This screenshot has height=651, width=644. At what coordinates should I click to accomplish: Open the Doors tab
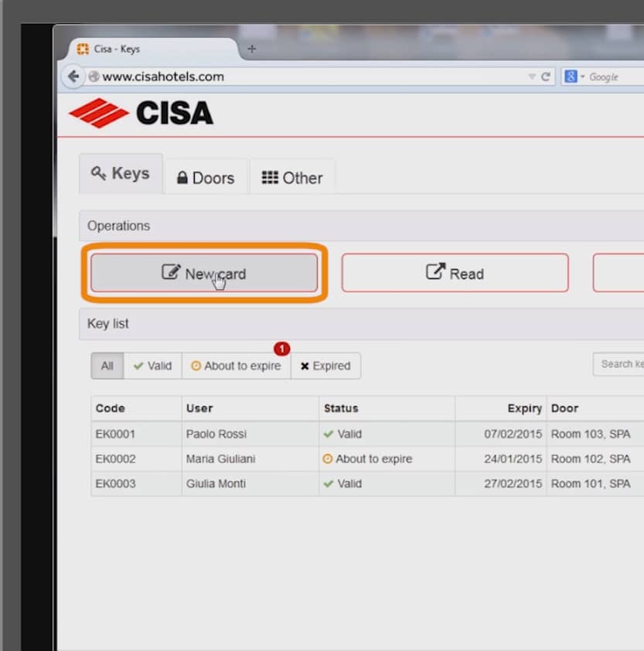tap(206, 178)
